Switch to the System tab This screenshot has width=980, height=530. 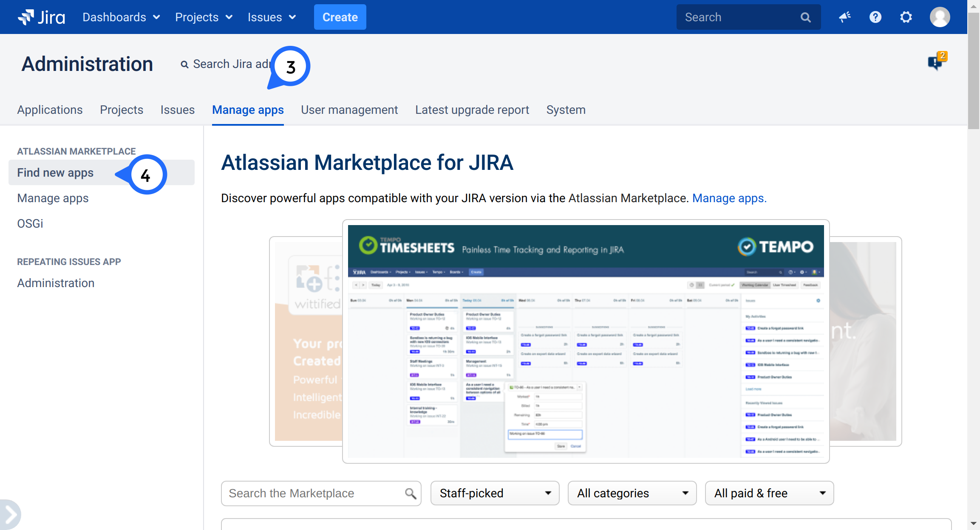coord(566,110)
